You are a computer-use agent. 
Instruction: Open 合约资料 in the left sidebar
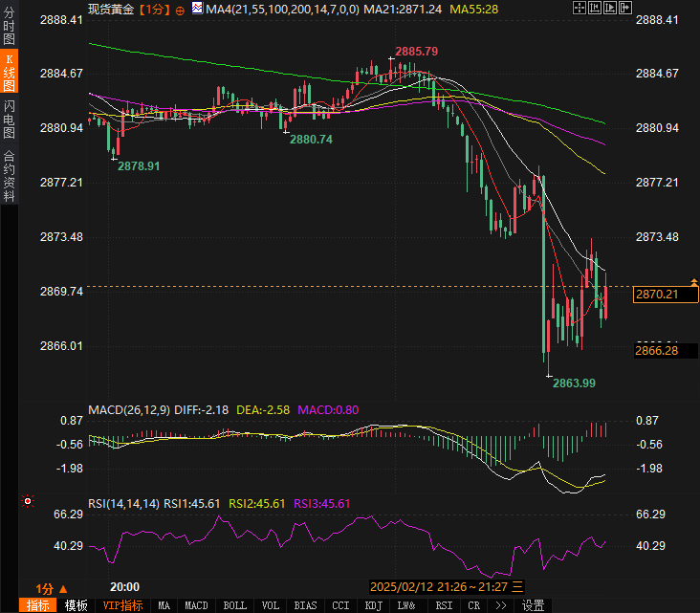[9, 176]
